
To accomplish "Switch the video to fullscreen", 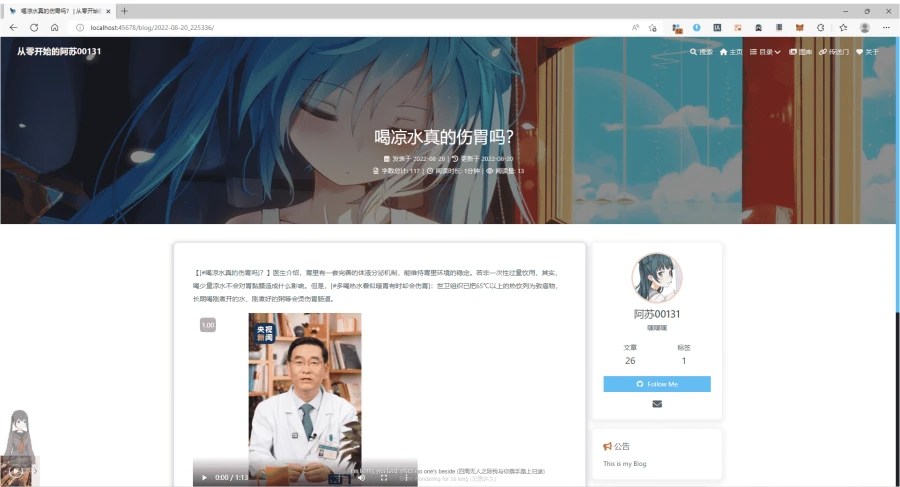I will [x=383, y=477].
